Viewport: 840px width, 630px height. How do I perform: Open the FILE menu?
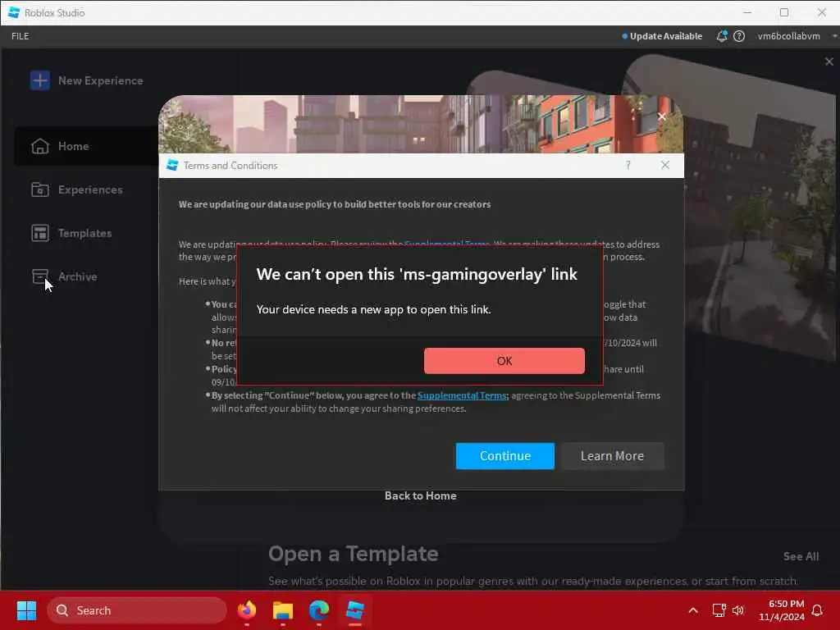[21, 36]
